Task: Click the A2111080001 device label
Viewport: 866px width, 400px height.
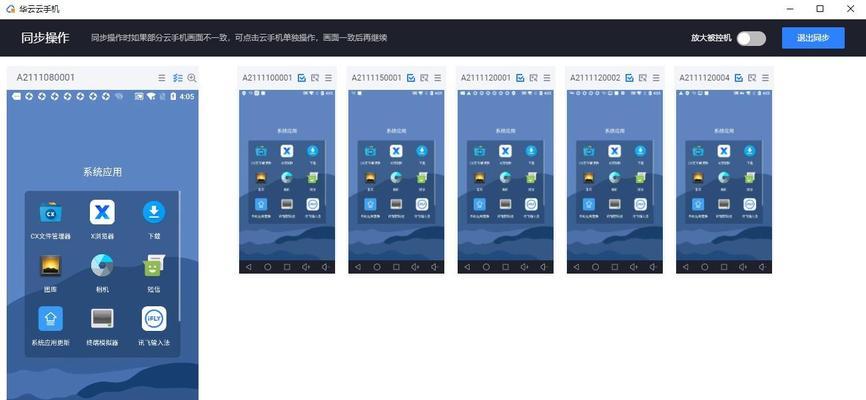Action: [x=45, y=77]
